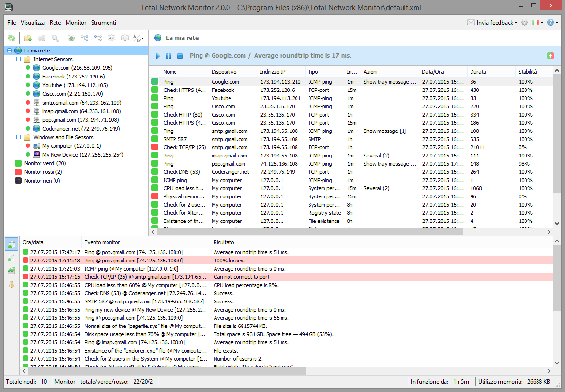Image resolution: width=565 pixels, height=392 pixels.
Task: Pause the selected monitor
Action: click(168, 56)
